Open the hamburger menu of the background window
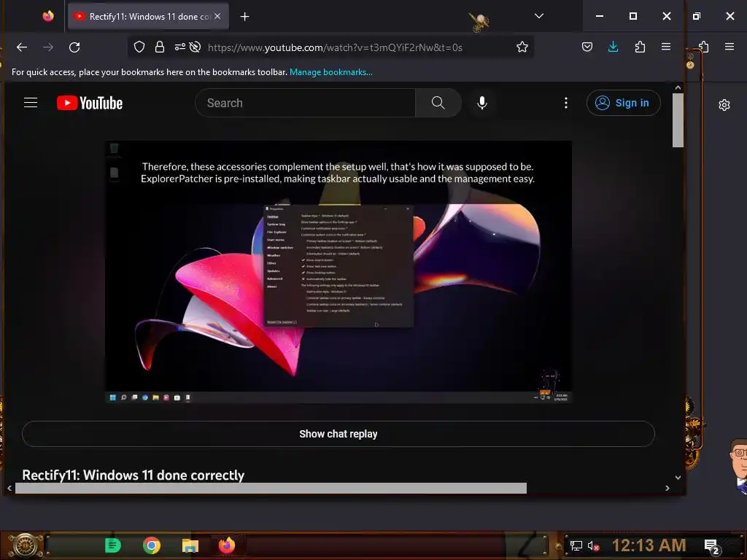747x560 pixels. (729, 47)
